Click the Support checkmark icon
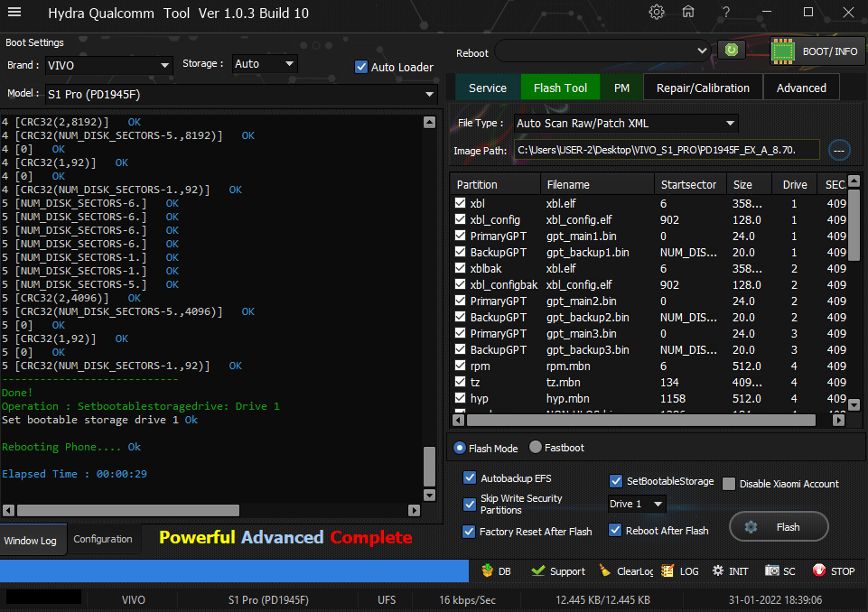Screen dimensions: 868x612 (x=537, y=570)
